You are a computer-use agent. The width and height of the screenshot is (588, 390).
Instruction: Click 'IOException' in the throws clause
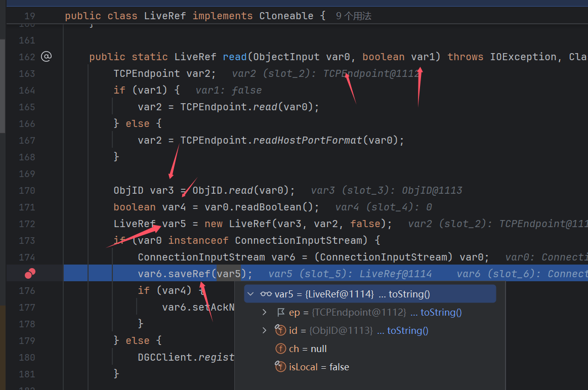[x=523, y=57]
